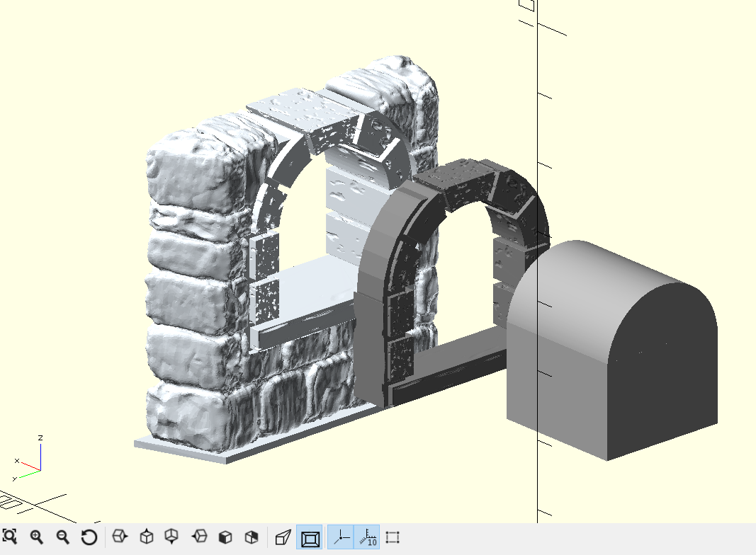Zoom in using the plus magnifier

pyautogui.click(x=37, y=537)
